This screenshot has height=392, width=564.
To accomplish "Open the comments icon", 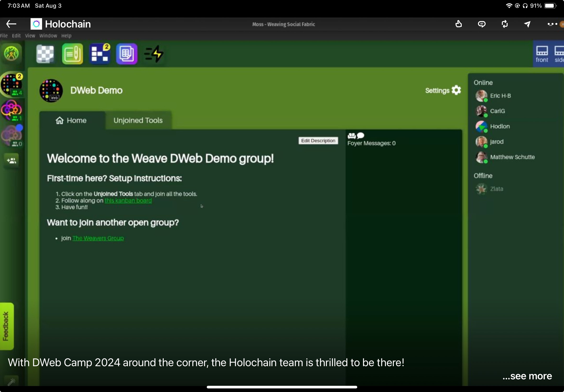I will coord(482,24).
